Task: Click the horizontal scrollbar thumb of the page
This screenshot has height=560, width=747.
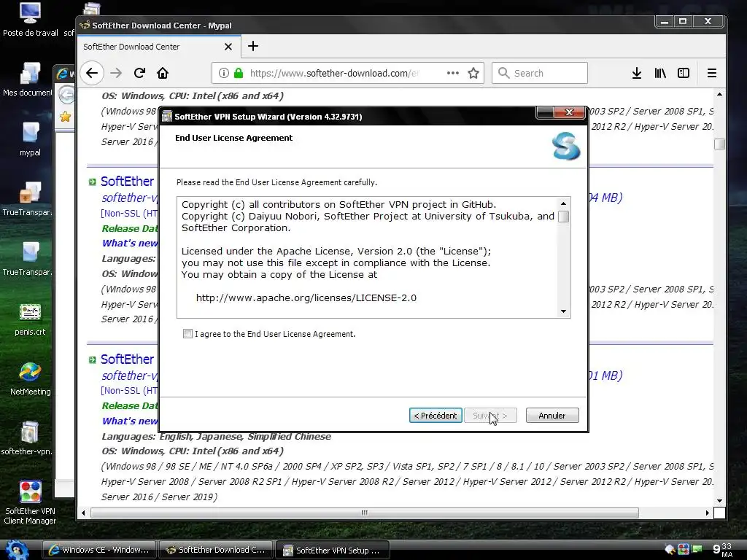Action: coord(365,513)
